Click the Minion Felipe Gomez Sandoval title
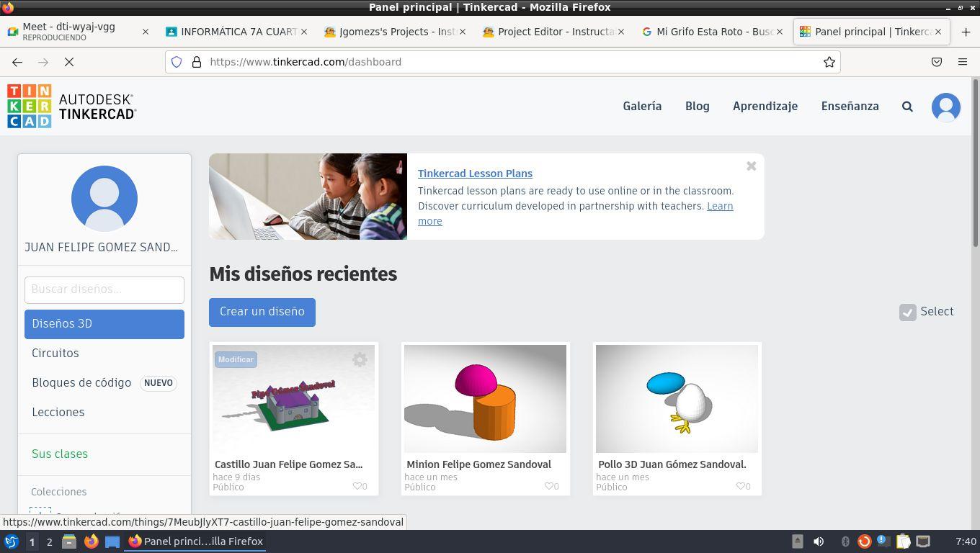 click(x=478, y=464)
